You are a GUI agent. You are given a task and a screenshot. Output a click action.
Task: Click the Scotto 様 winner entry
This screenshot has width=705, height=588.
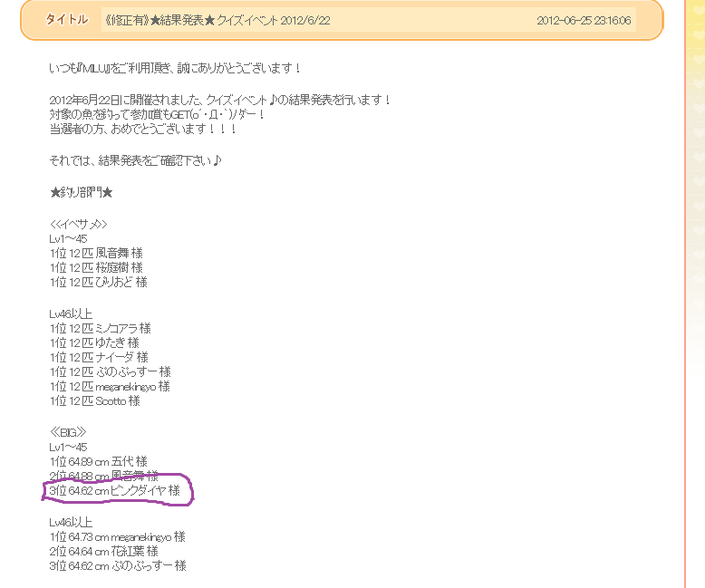tap(95, 400)
